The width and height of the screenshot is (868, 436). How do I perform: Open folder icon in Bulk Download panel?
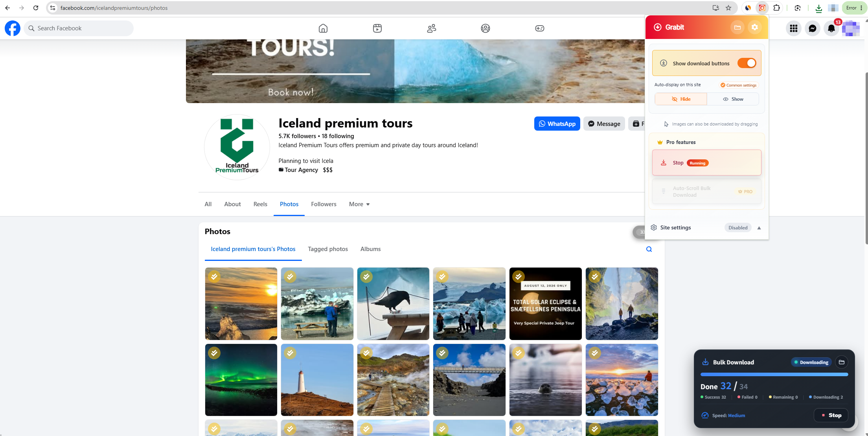tap(842, 362)
